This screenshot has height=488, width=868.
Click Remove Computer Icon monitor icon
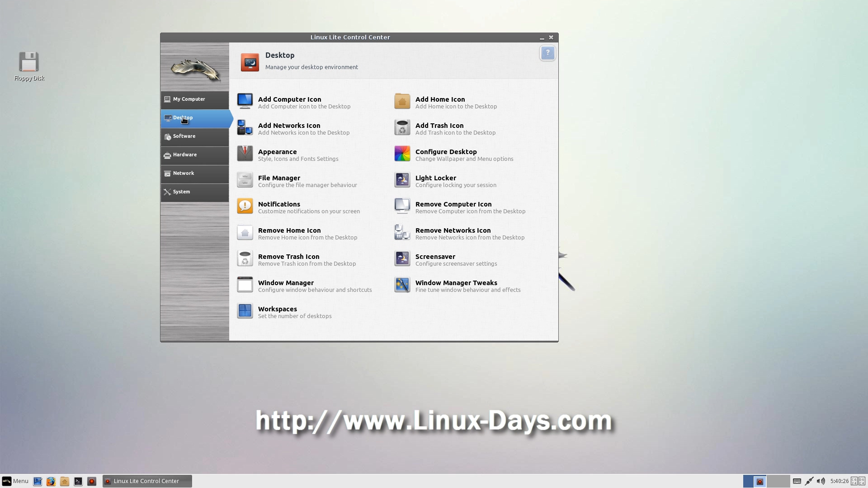coord(402,206)
